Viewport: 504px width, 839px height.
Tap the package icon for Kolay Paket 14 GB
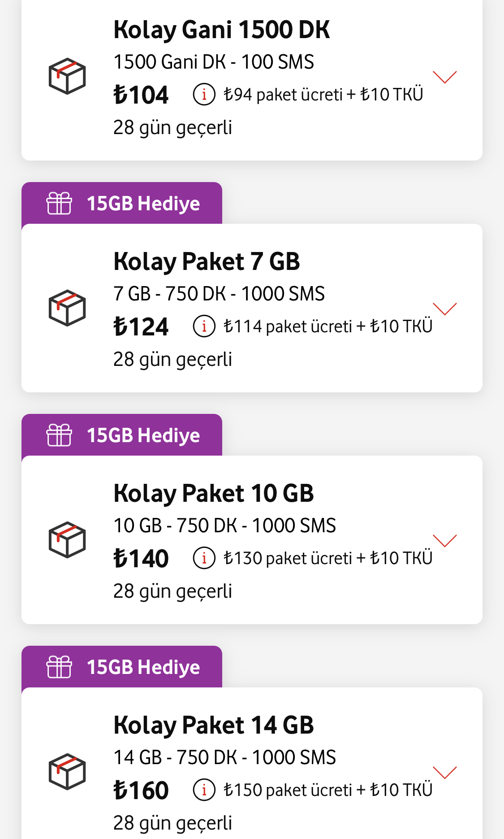coord(67,772)
